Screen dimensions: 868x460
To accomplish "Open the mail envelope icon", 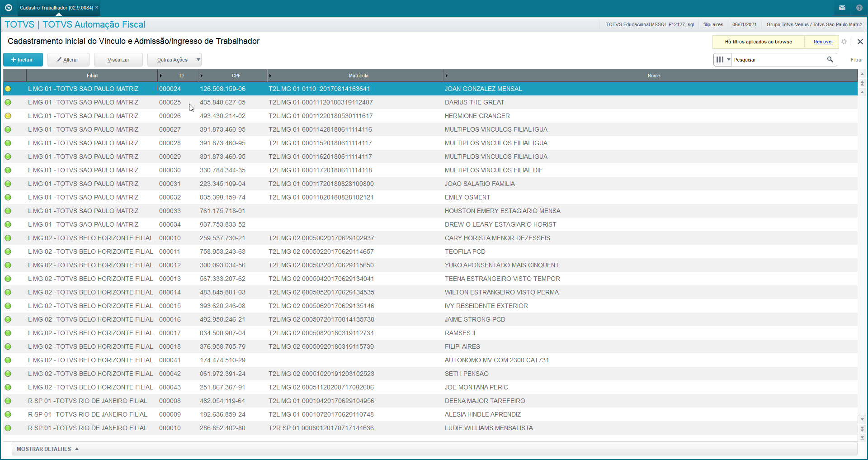I will [842, 8].
